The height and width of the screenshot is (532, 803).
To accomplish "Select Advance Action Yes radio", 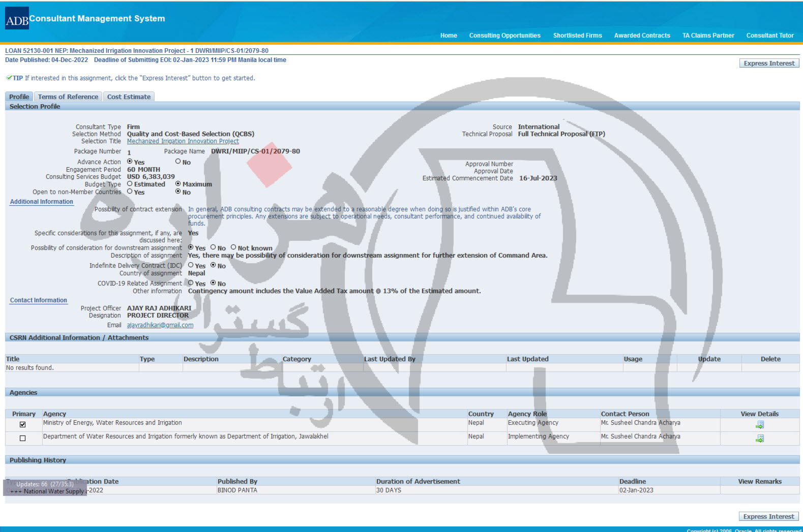I will click(x=130, y=162).
